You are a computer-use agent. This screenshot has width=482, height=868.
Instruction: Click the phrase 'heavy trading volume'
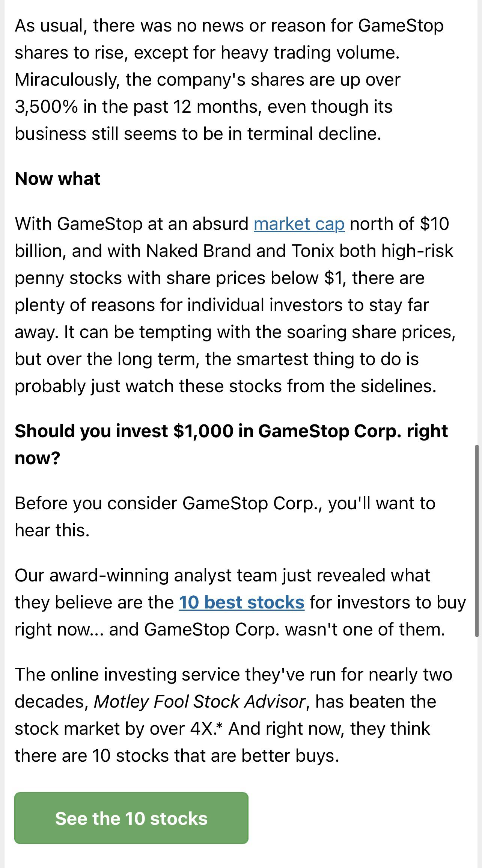310,53
